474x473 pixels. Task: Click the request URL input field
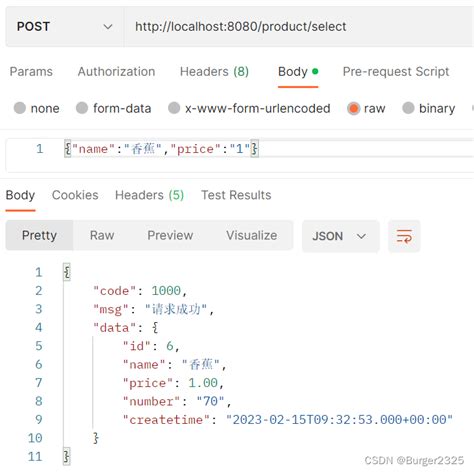coord(299,27)
